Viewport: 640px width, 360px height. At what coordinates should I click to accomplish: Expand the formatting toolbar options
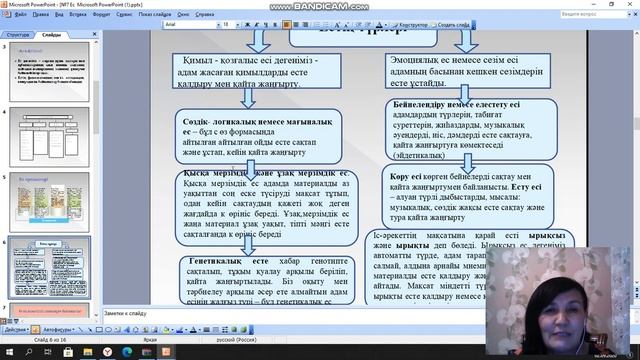click(473, 25)
